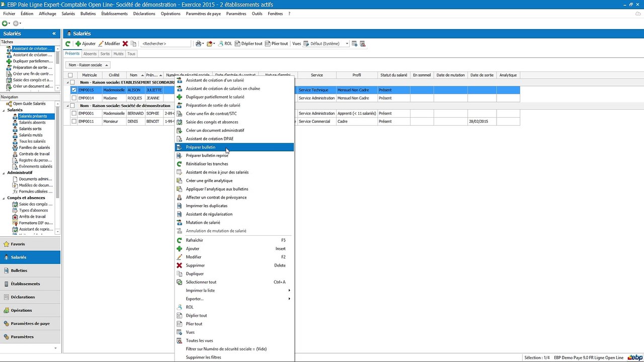This screenshot has height=362, width=644.
Task: Click in the Rechercher search field
Action: point(165,44)
